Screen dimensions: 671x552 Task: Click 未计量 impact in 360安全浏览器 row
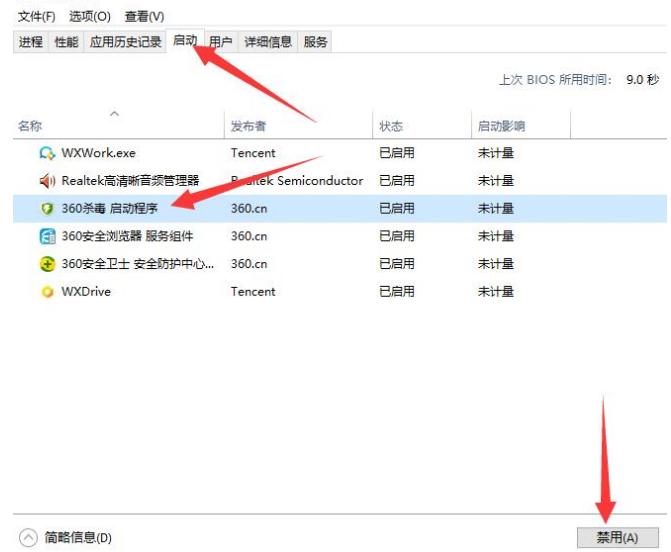pyautogui.click(x=496, y=236)
